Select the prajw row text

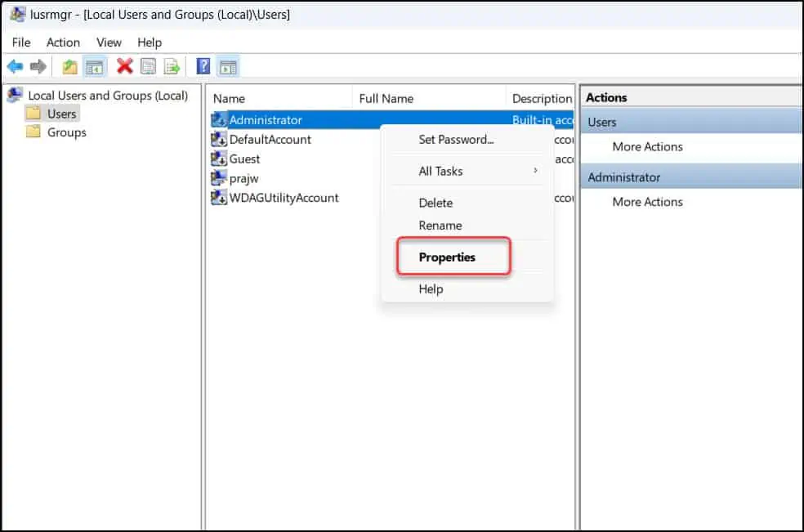244,178
